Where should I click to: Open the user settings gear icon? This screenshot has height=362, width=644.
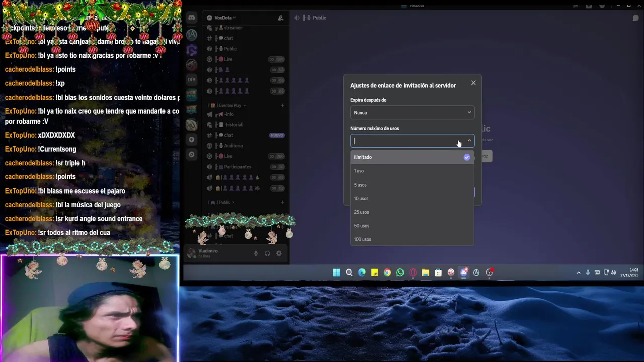[x=279, y=254]
